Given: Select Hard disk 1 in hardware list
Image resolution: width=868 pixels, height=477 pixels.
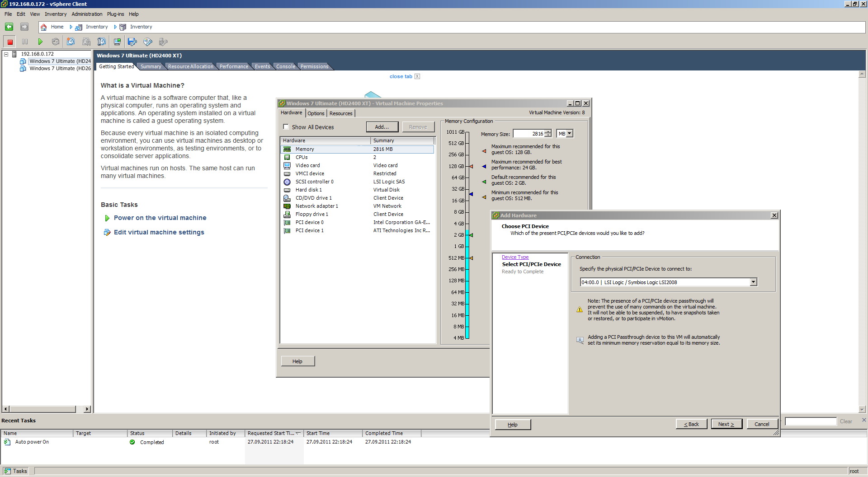Looking at the screenshot, I should pos(357,190).
